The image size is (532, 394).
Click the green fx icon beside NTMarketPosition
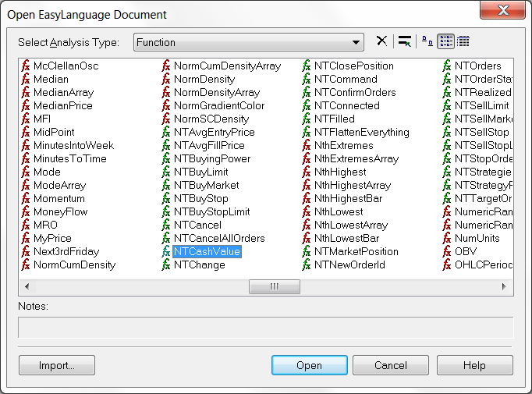click(x=307, y=251)
